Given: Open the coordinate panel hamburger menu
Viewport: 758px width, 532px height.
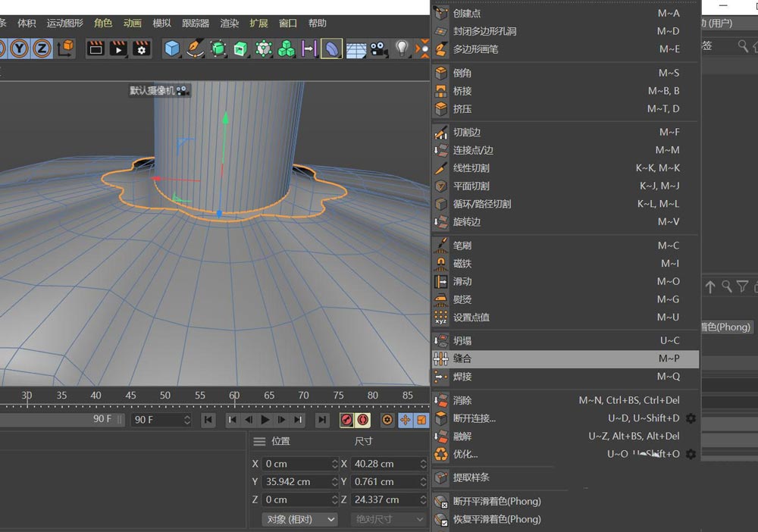Looking at the screenshot, I should [x=259, y=441].
